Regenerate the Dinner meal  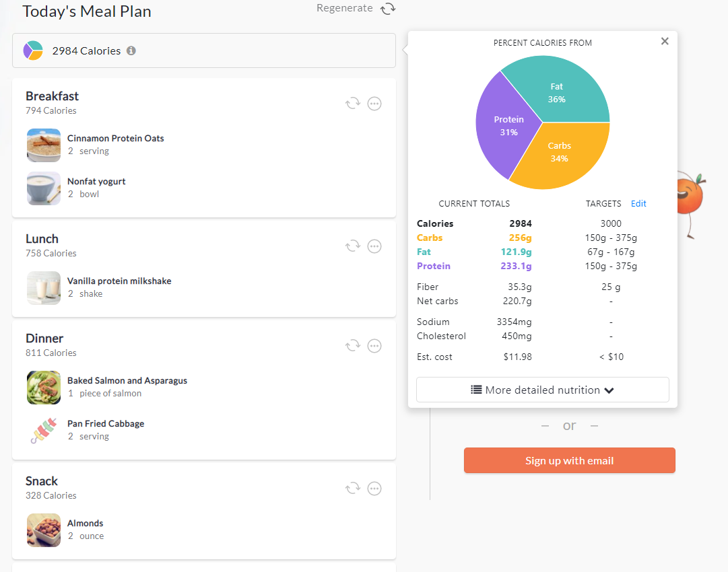click(352, 346)
